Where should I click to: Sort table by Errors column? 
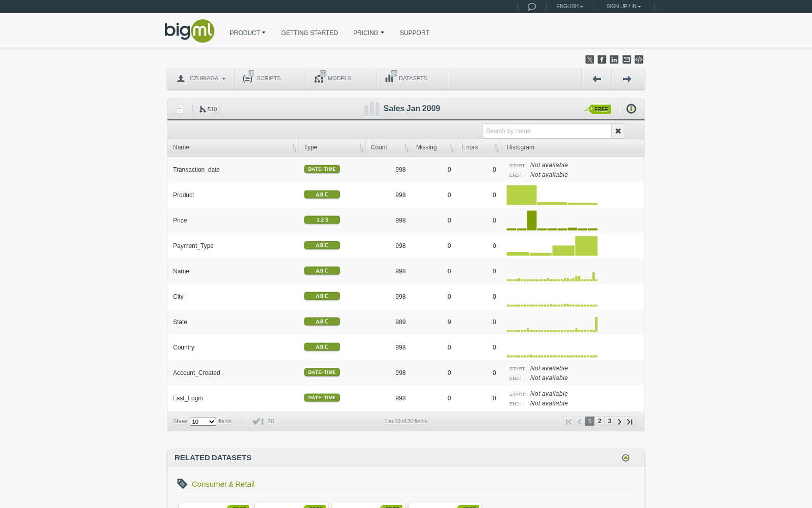479,147
